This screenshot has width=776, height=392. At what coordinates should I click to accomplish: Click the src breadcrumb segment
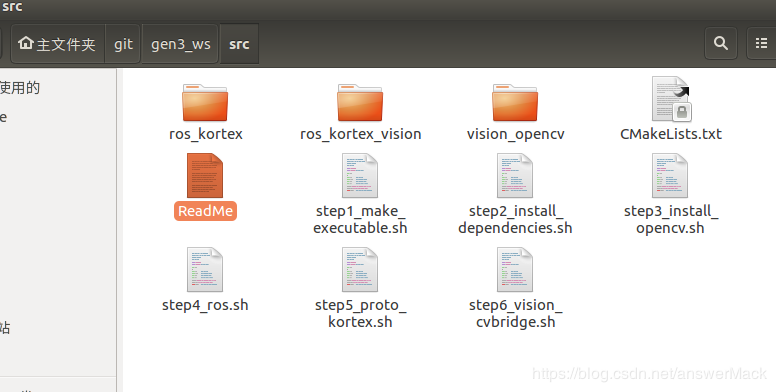click(x=239, y=44)
